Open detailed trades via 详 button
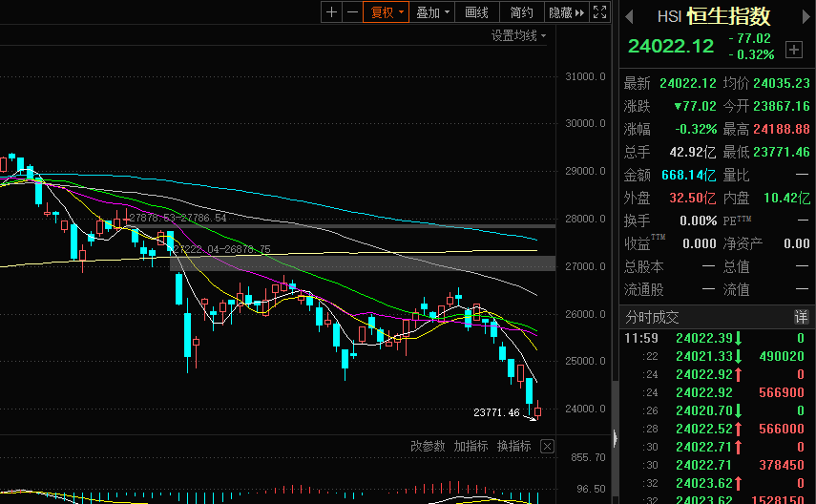 click(x=801, y=317)
